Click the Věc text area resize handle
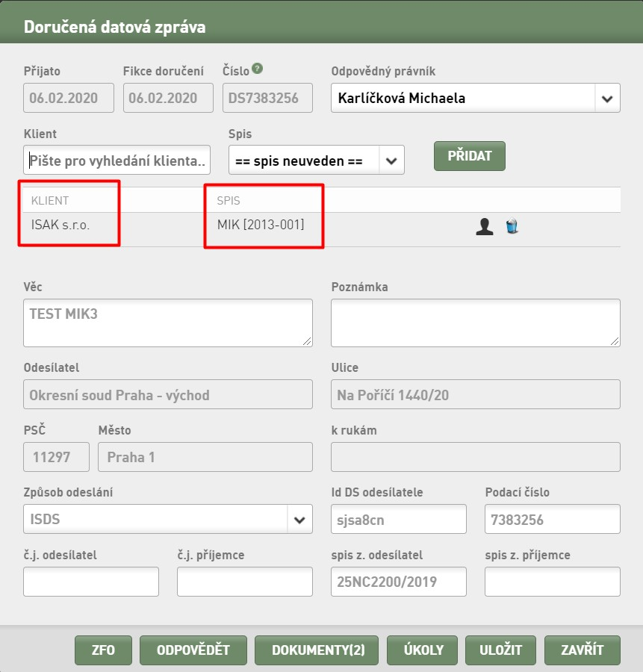Image resolution: width=643 pixels, height=672 pixels. click(x=307, y=341)
